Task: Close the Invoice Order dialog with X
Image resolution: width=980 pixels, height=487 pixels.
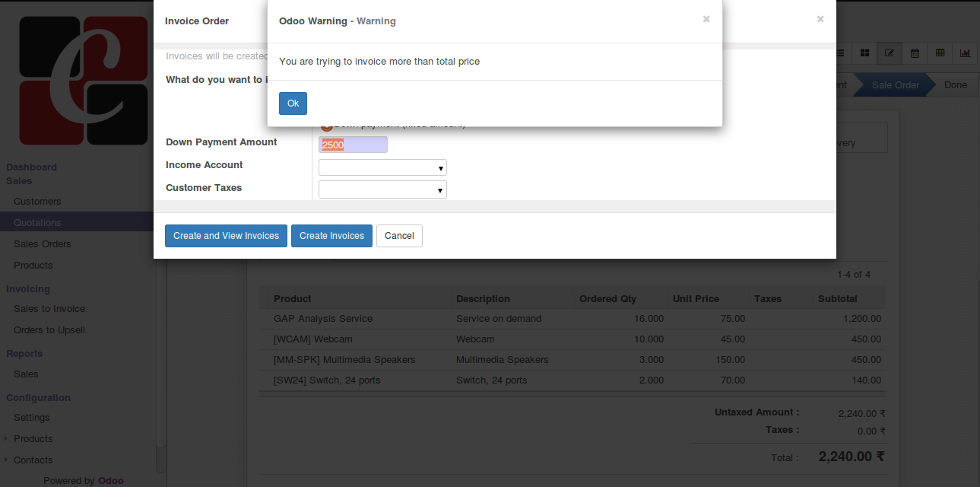Action: point(820,19)
